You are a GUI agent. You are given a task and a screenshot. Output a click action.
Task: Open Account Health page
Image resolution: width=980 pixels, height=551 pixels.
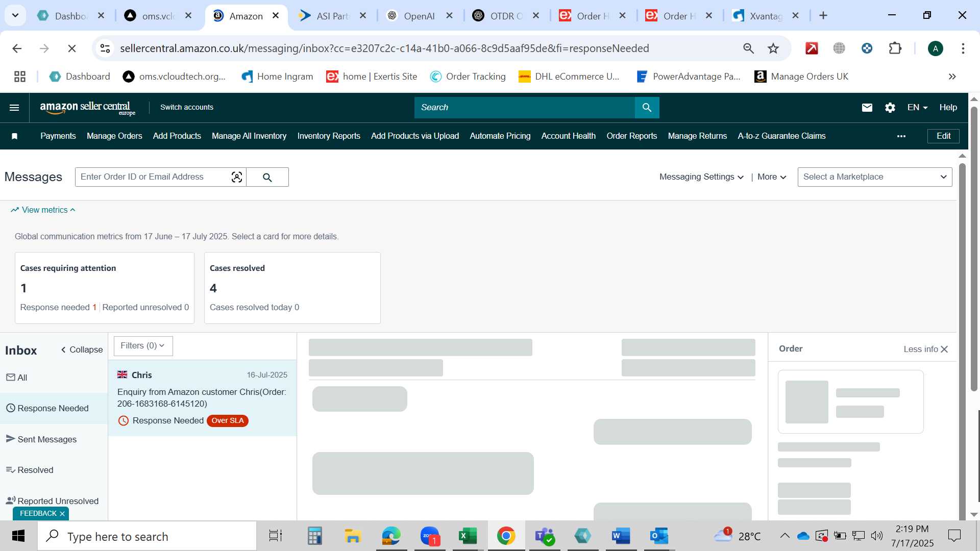(x=569, y=136)
